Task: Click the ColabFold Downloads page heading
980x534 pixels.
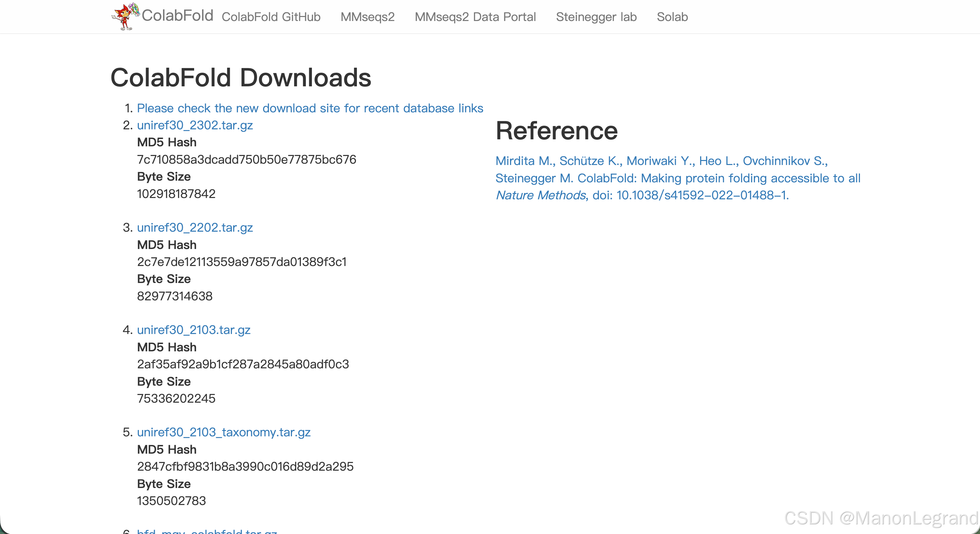Action: click(x=241, y=78)
